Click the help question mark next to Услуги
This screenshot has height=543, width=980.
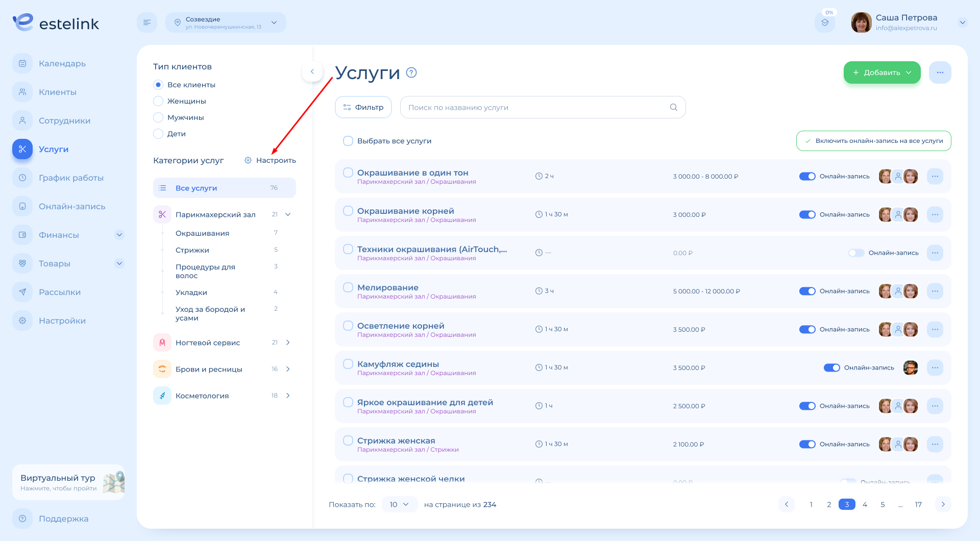tap(411, 72)
